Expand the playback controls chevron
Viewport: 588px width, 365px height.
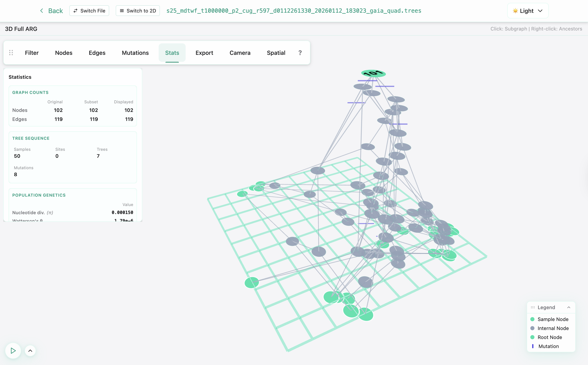(30, 350)
